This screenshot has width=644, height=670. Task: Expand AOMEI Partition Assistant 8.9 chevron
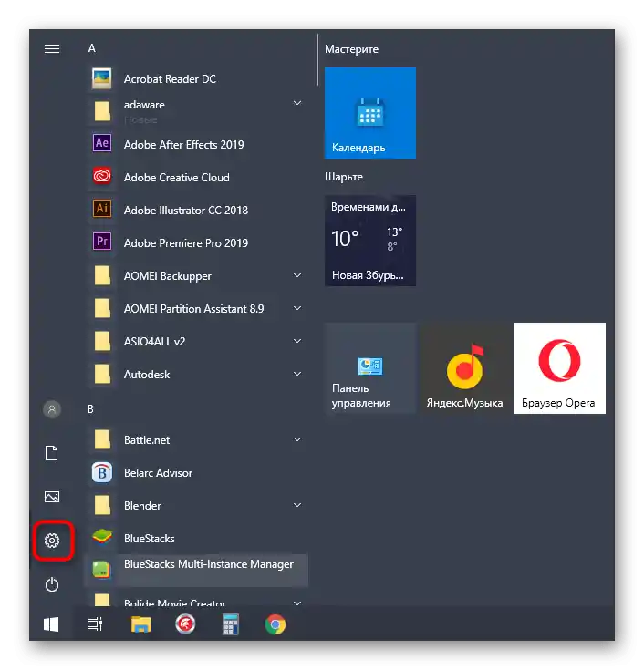pyautogui.click(x=297, y=308)
